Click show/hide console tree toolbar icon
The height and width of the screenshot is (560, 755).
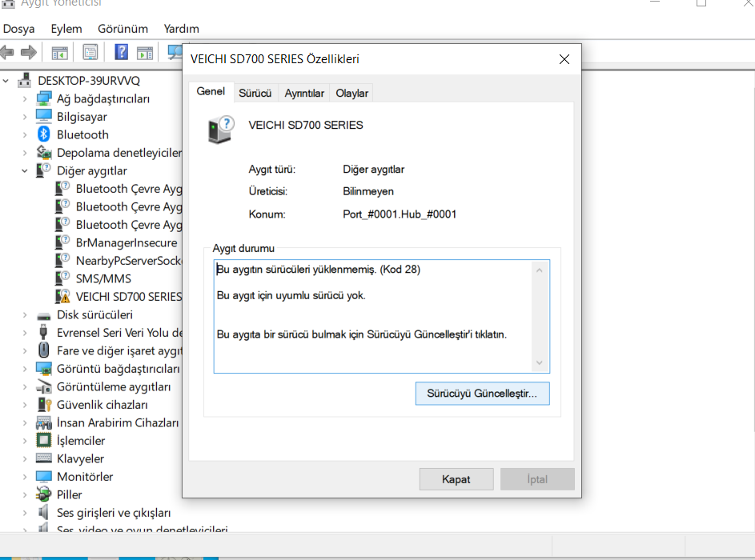[x=59, y=53]
